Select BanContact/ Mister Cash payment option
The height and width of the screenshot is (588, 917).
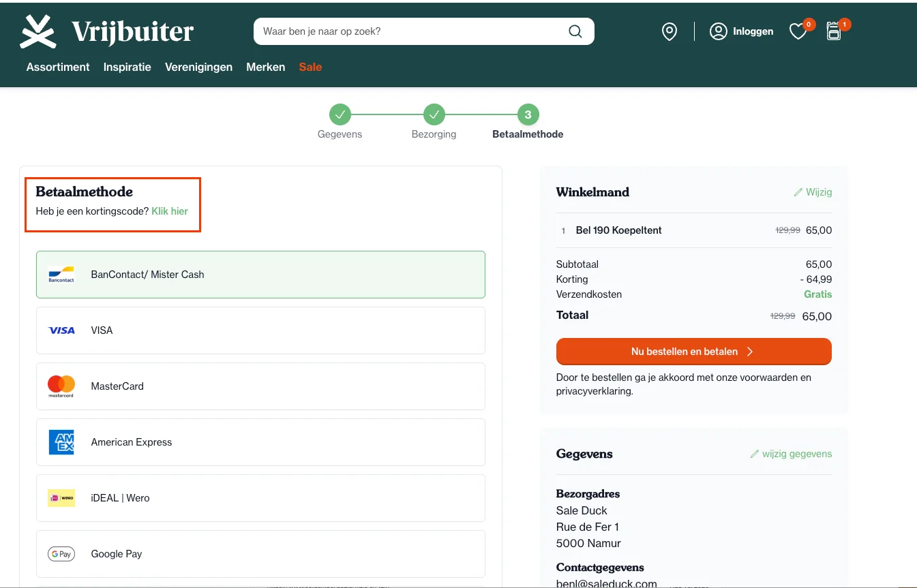[x=260, y=275]
